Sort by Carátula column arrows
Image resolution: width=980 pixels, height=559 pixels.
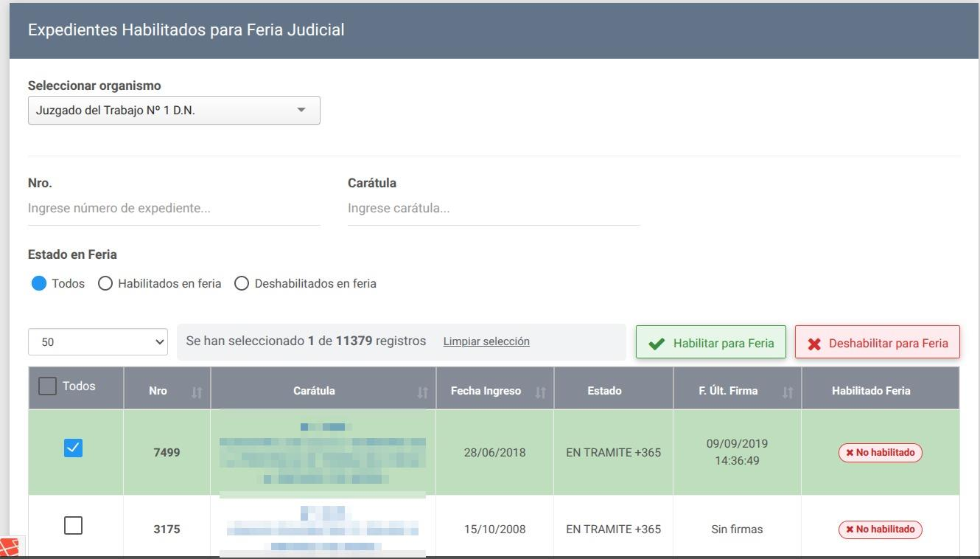[421, 392]
